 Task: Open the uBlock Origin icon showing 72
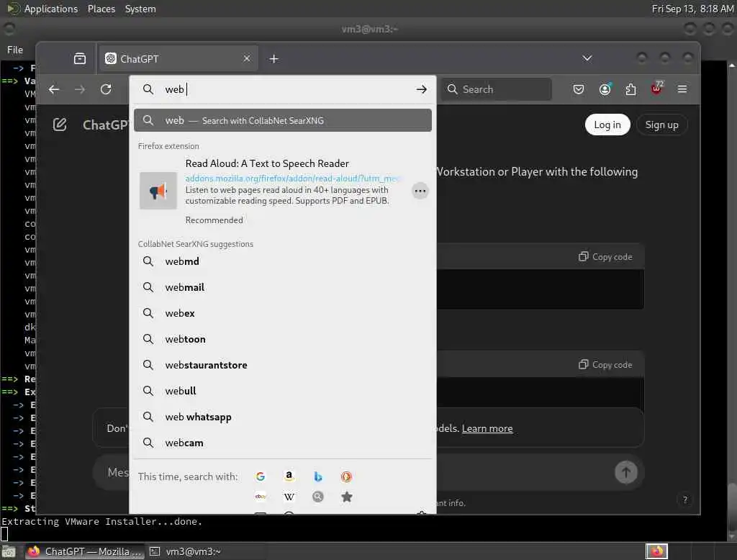tap(656, 89)
